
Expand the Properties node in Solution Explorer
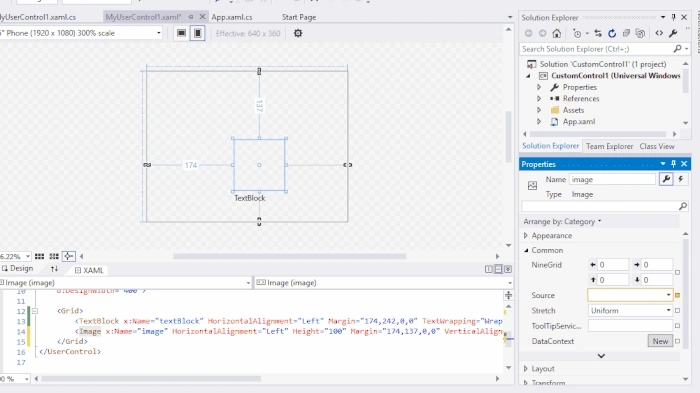point(539,87)
